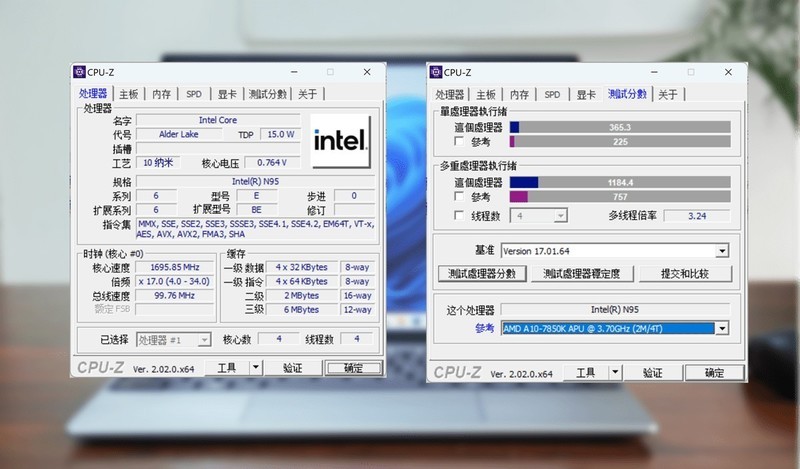Click the 測試處理器分數 button
The image size is (800, 469).
pos(482,274)
